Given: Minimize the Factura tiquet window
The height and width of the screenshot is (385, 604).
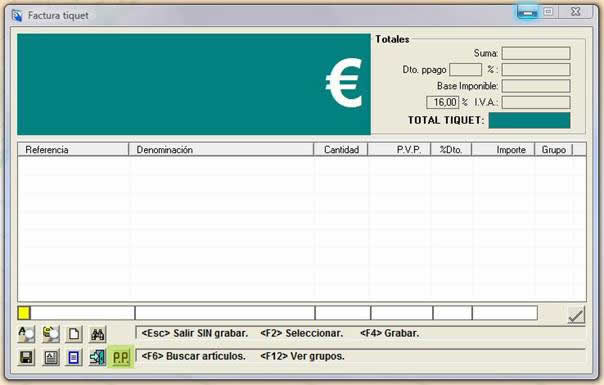Looking at the screenshot, I should (527, 13).
